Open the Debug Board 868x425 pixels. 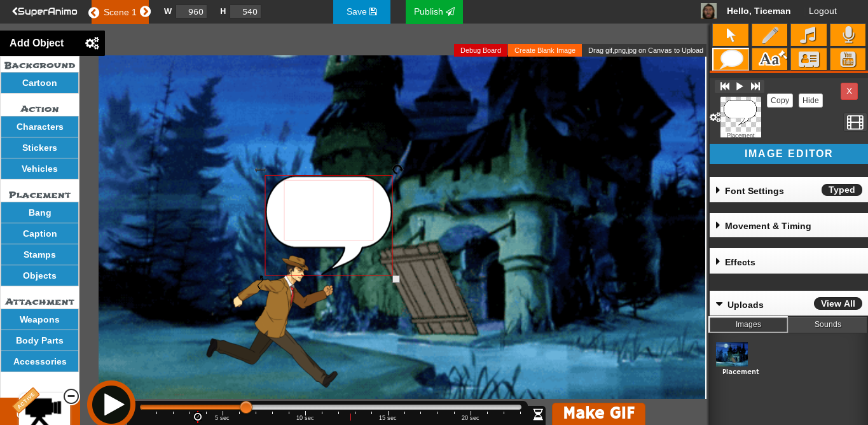[481, 50]
